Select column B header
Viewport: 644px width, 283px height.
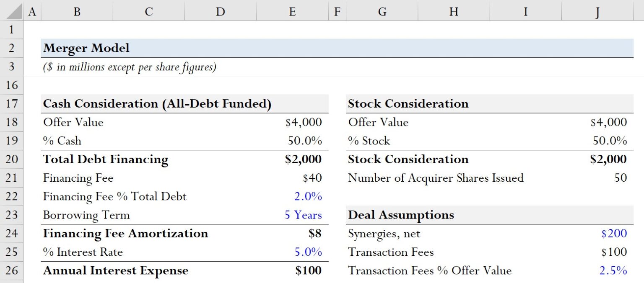pos(77,10)
